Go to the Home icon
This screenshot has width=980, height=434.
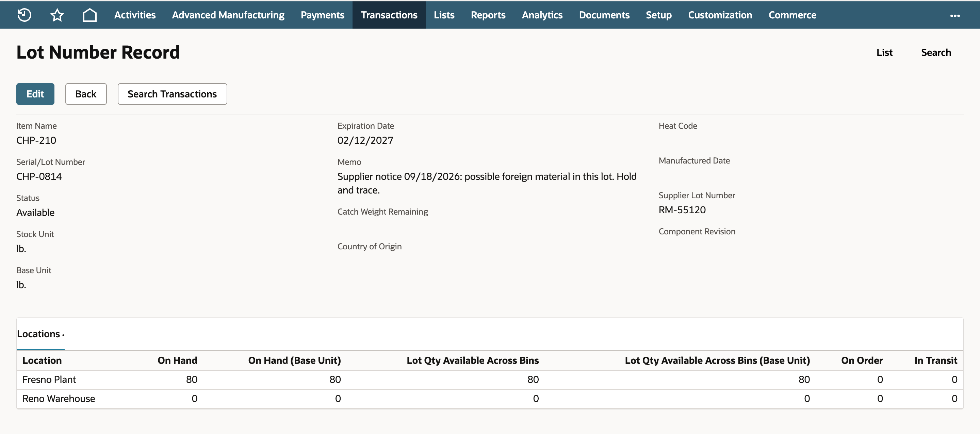(90, 15)
